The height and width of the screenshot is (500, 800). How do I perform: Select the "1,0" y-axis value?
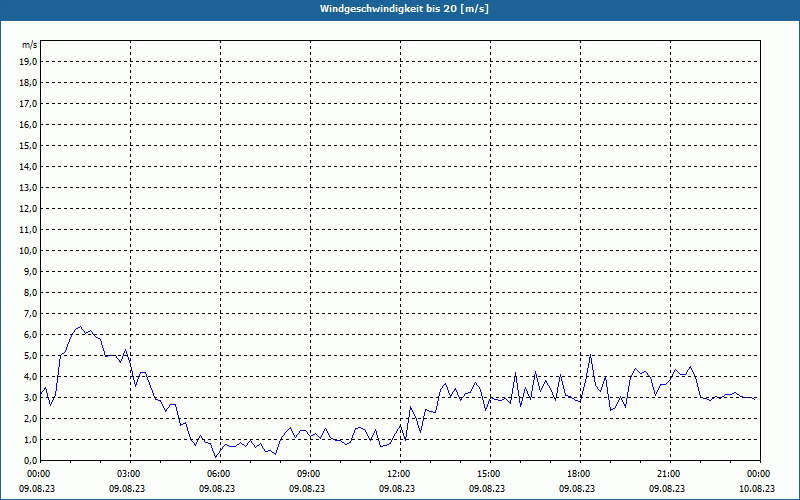coord(31,439)
